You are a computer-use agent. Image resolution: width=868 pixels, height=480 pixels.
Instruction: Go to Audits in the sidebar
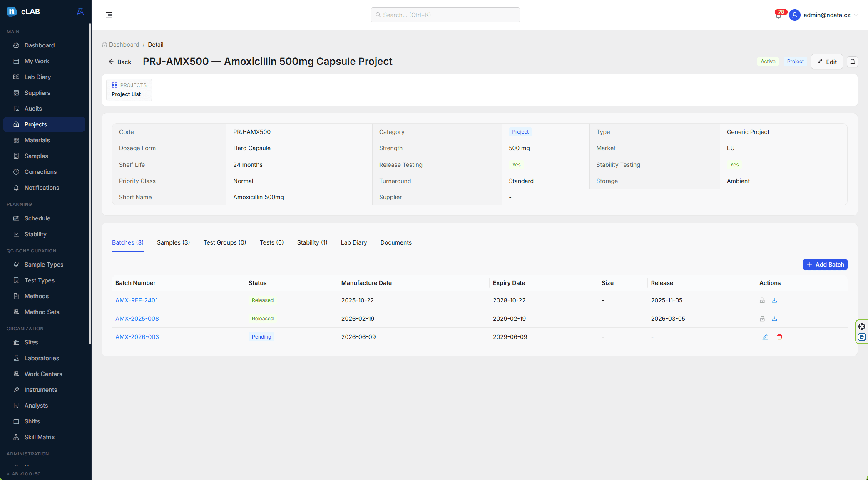(44, 109)
